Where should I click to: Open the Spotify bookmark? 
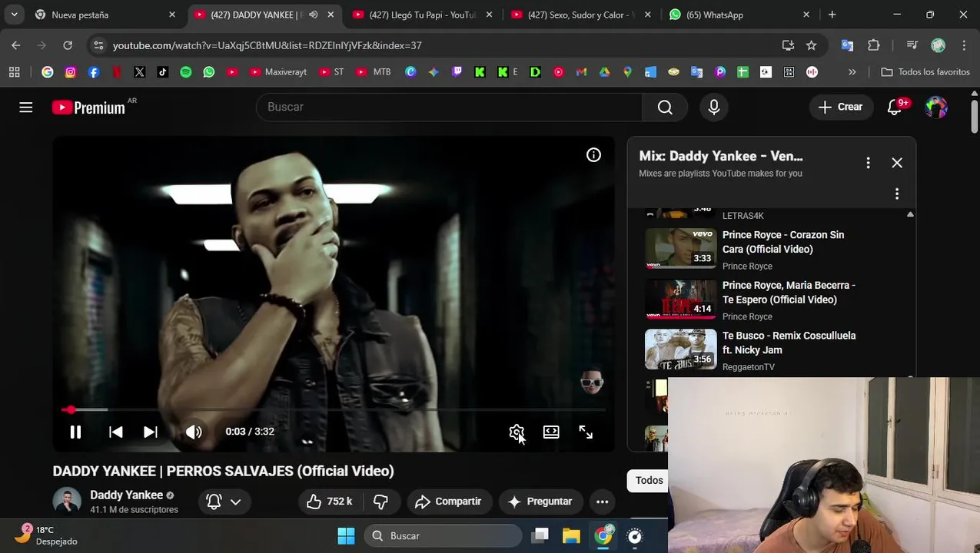coord(186,72)
